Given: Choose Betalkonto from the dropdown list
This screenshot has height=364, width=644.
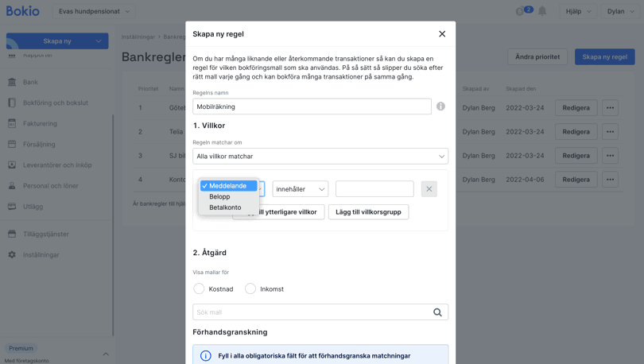Looking at the screenshot, I should click(225, 207).
